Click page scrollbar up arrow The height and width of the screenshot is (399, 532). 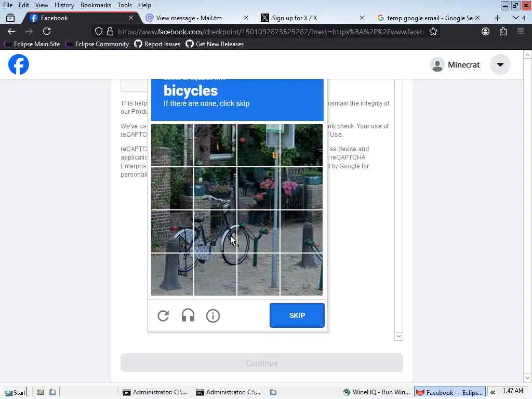(527, 55)
